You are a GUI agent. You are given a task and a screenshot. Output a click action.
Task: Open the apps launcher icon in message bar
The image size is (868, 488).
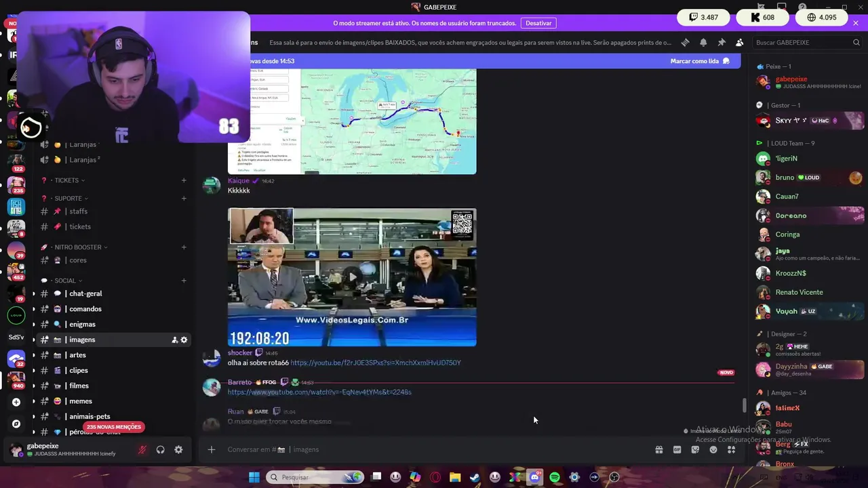click(x=732, y=449)
